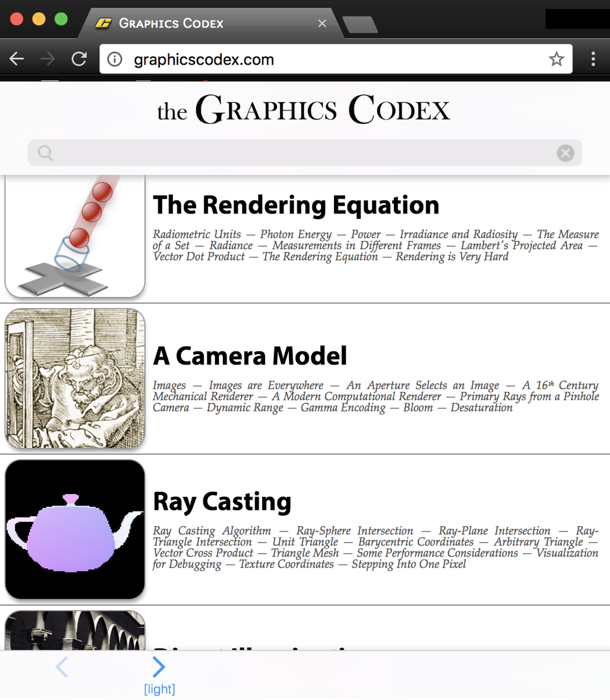The width and height of the screenshot is (610, 700).
Task: Focus the Graphics Codex search field
Action: click(x=305, y=153)
